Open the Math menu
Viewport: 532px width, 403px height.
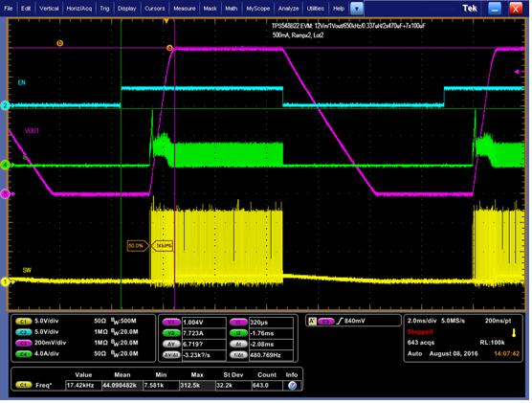pos(231,9)
